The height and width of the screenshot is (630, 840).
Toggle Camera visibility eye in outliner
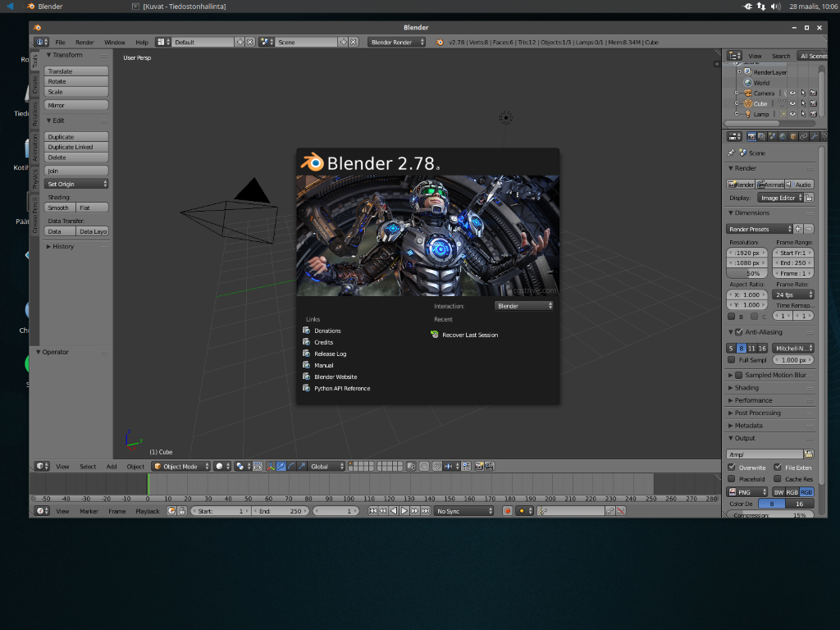pos(792,94)
